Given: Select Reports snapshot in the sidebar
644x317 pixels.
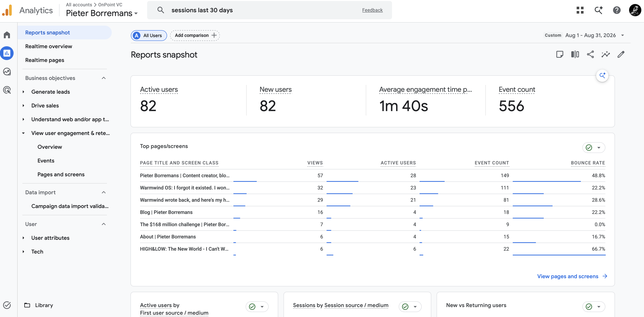Looking at the screenshot, I should pyautogui.click(x=64, y=33).
